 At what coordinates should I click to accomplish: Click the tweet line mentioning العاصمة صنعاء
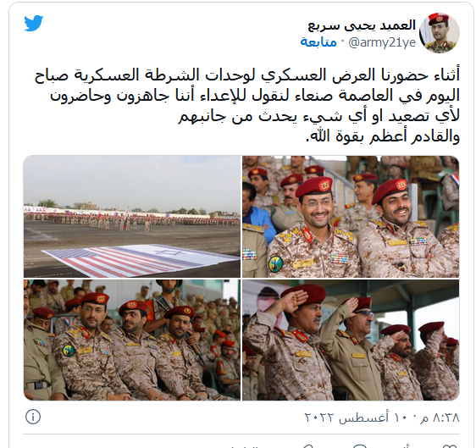pos(255,96)
